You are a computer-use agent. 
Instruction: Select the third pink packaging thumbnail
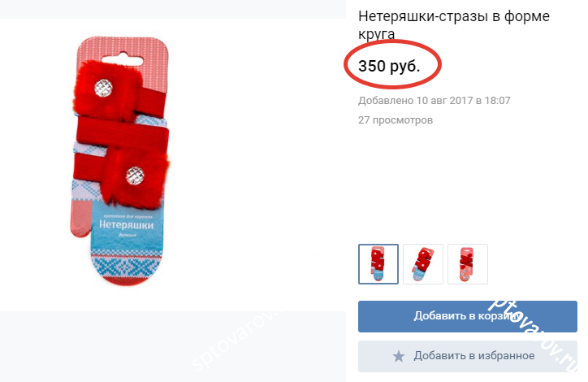coord(468,264)
